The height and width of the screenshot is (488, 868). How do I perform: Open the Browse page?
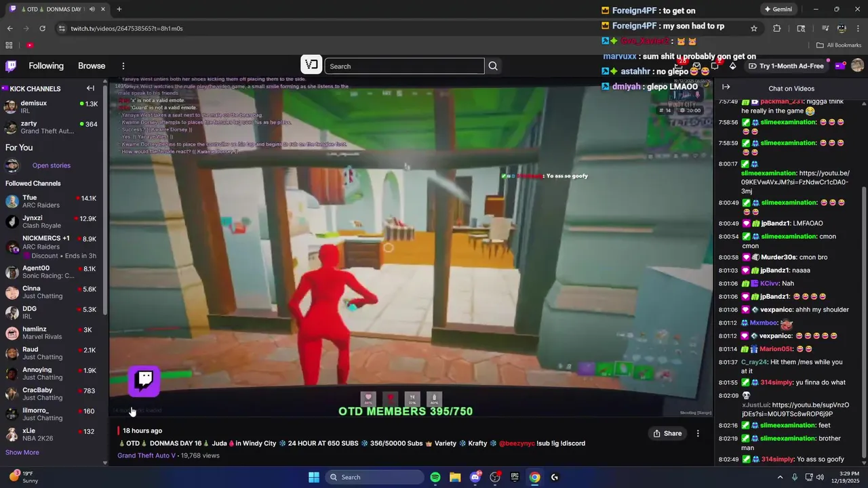pos(92,66)
